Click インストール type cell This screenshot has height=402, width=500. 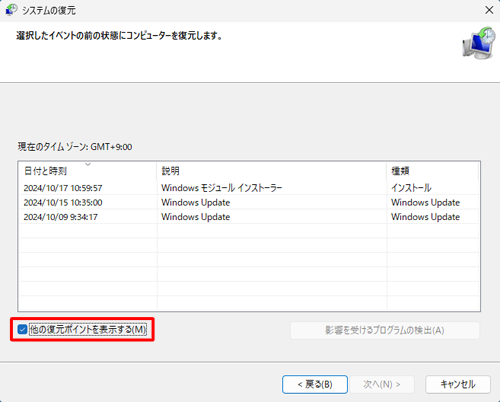(x=411, y=188)
